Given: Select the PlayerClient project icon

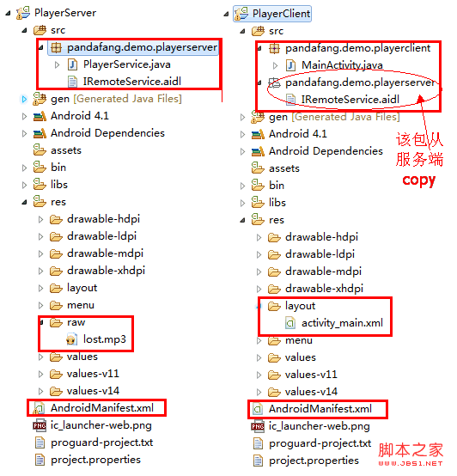Looking at the screenshot, I should (242, 14).
